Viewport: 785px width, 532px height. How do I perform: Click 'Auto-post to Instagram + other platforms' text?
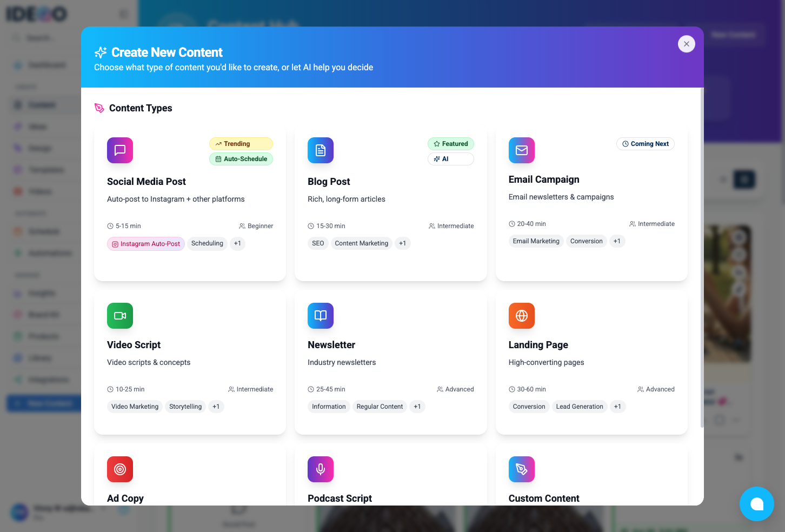coord(176,199)
